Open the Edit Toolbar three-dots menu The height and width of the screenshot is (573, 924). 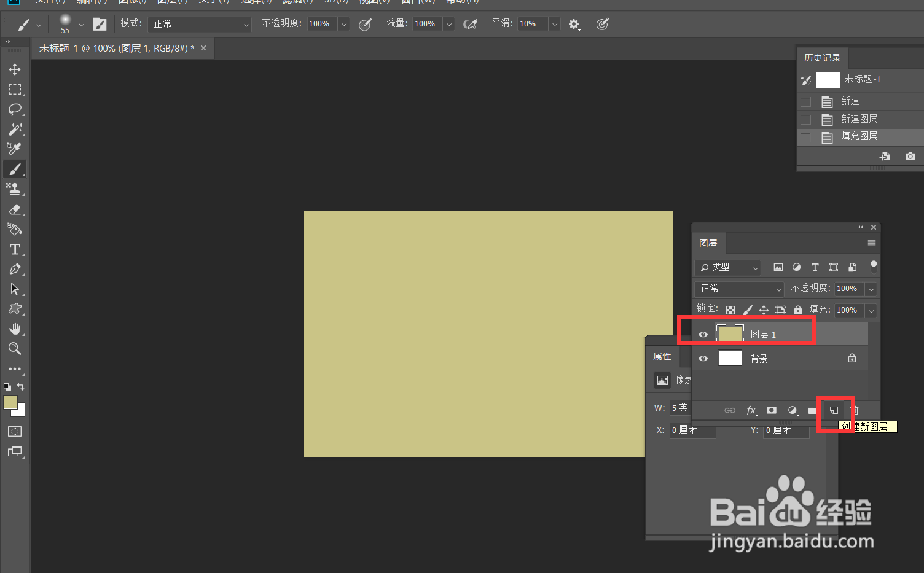pos(15,369)
